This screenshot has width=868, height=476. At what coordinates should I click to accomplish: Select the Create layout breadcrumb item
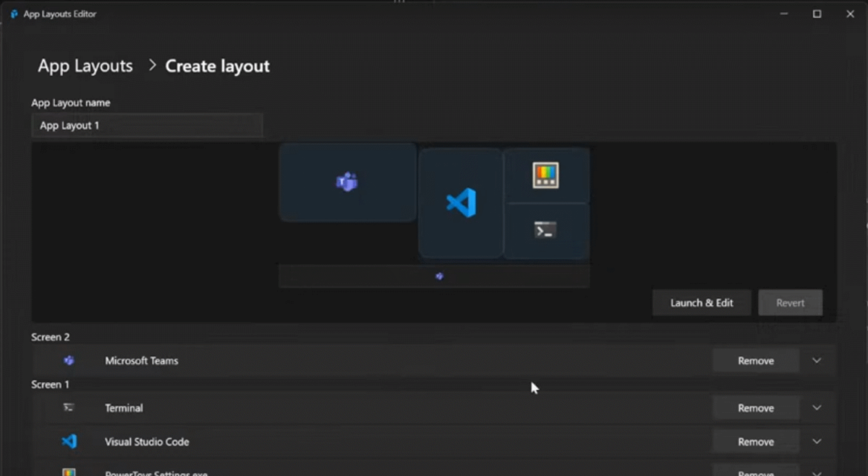tap(217, 66)
